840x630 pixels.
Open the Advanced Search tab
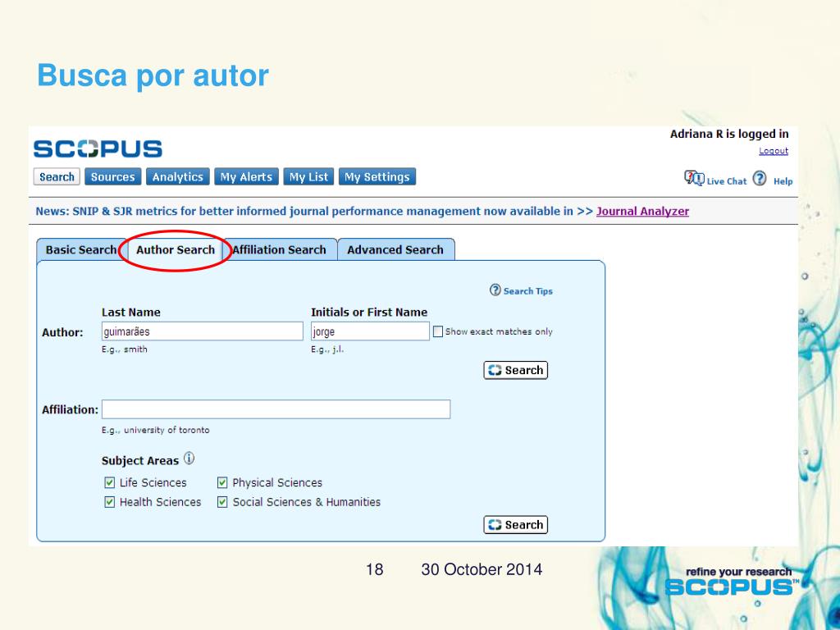pyautogui.click(x=396, y=249)
